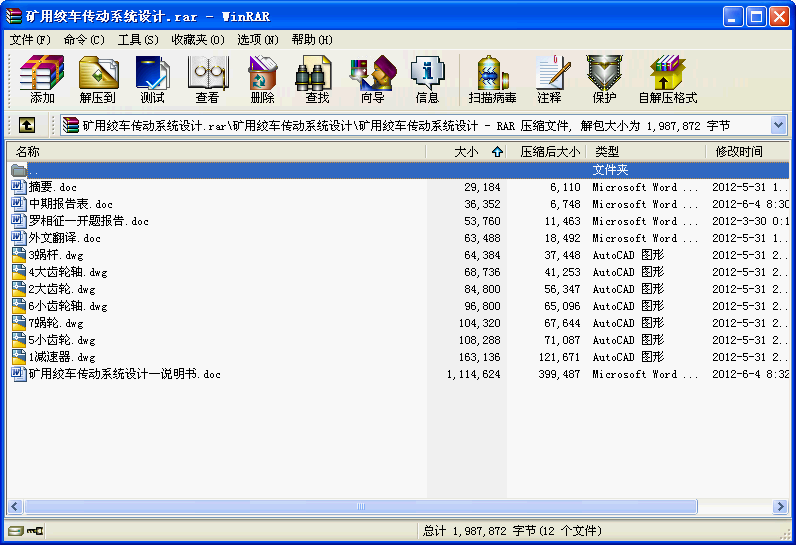
Task: Launch the Wizard (向导) icon
Action: 372,80
